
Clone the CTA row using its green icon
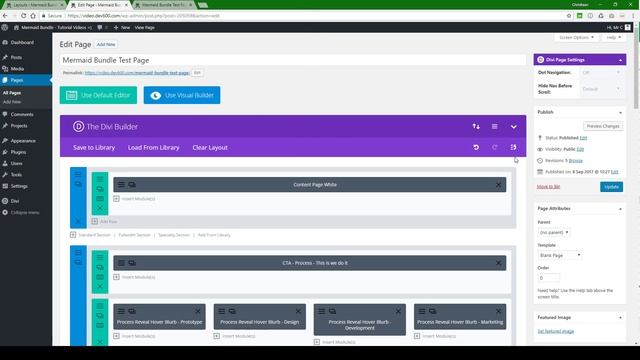[100, 267]
